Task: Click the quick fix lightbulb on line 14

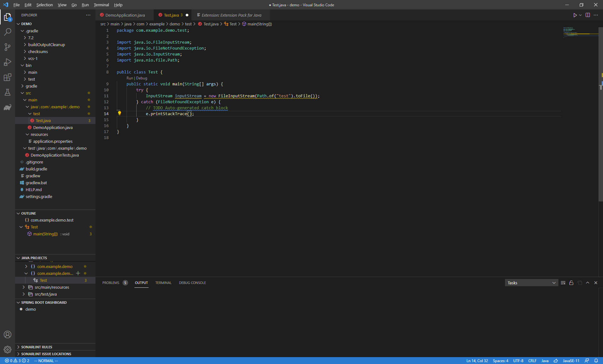Action: 120,114
